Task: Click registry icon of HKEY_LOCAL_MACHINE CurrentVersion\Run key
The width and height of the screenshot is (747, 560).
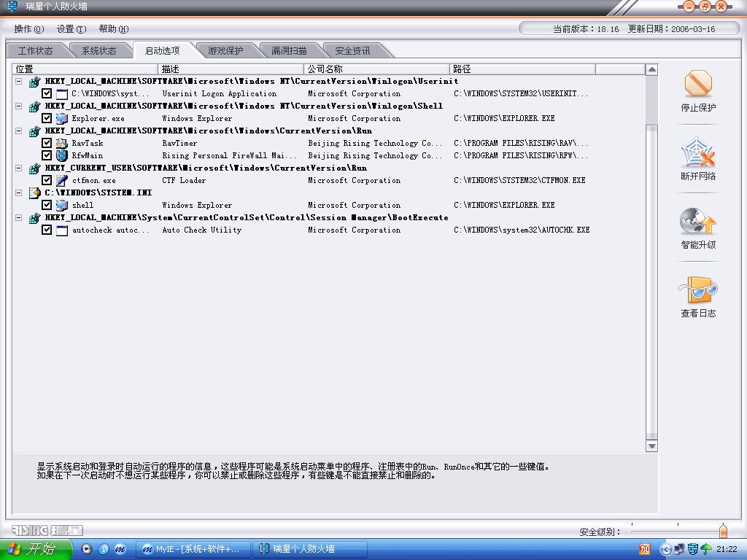Action: tap(34, 131)
